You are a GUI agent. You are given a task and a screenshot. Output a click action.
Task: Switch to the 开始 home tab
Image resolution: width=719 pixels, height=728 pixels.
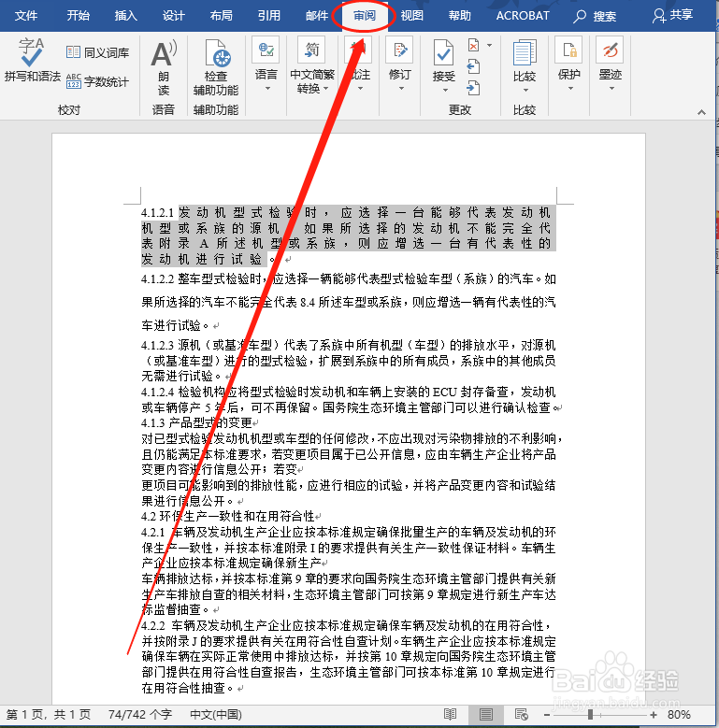[78, 16]
